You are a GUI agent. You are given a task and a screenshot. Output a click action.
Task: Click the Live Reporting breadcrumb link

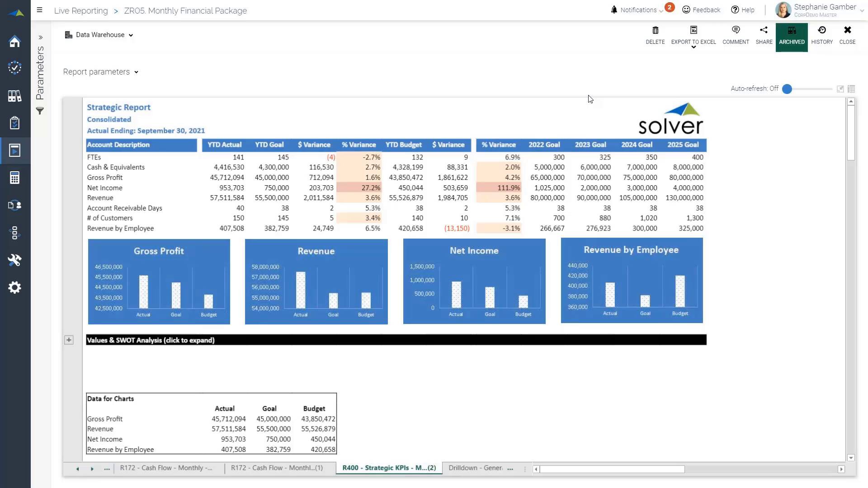click(x=80, y=10)
